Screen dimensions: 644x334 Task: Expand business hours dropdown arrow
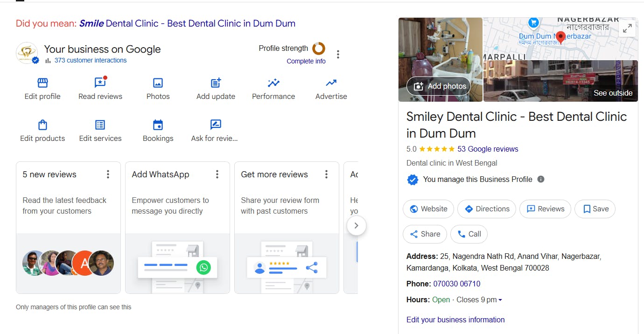500,300
